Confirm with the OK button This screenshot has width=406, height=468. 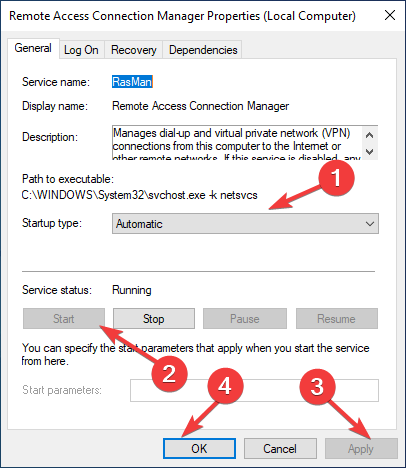199,448
